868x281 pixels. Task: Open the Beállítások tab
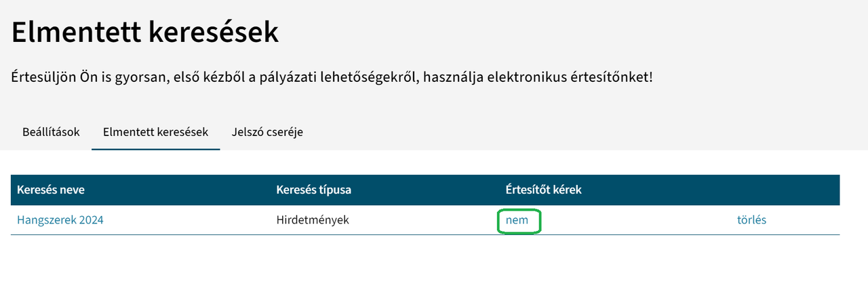click(51, 132)
